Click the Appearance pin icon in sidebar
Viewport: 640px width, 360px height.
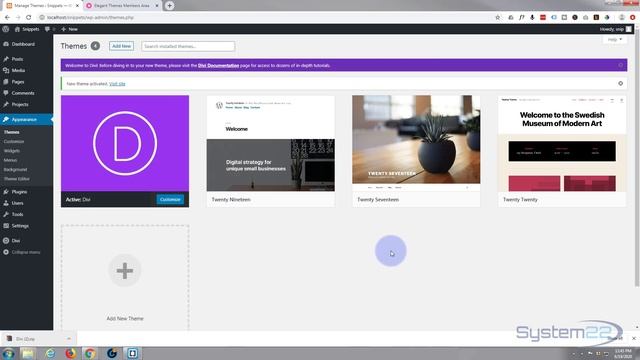(x=6, y=120)
